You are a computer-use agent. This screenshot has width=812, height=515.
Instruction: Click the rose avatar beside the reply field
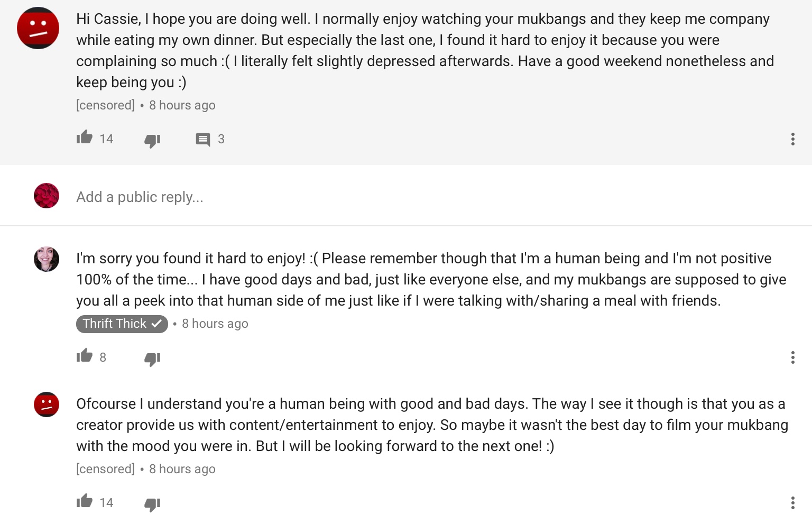coord(47,196)
